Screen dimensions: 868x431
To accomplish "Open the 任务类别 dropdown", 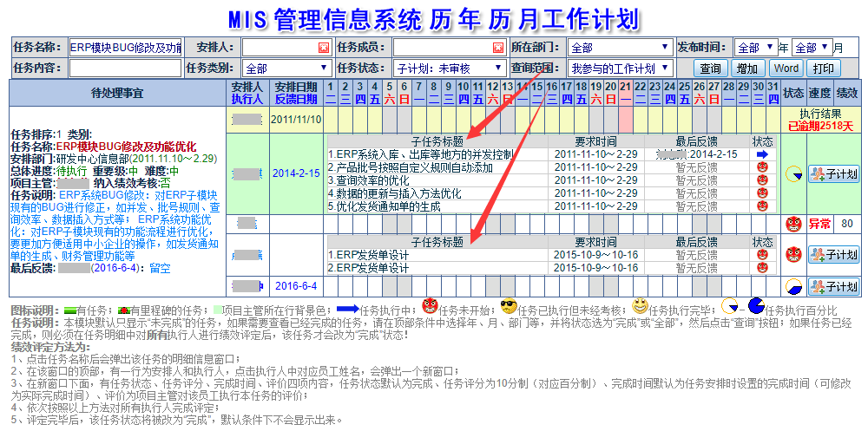I will pos(286,68).
